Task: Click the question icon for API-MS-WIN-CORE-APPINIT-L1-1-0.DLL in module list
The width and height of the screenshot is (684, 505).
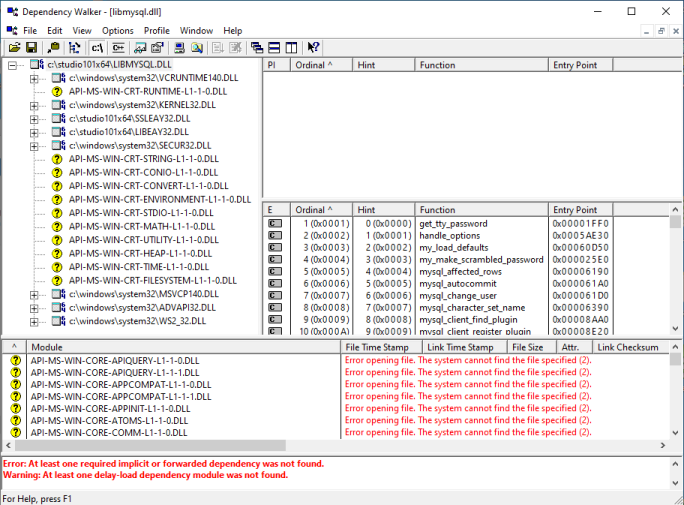Action: pyautogui.click(x=16, y=409)
